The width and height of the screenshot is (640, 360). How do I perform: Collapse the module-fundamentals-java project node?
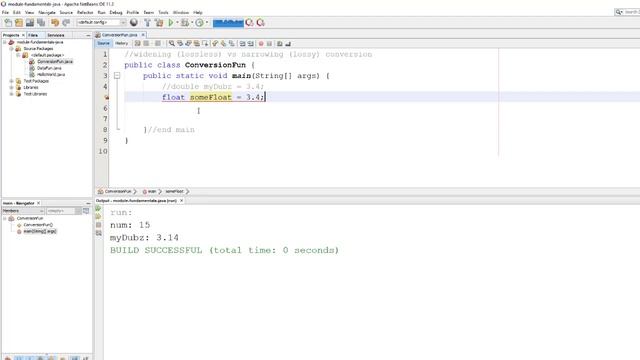coord(5,42)
